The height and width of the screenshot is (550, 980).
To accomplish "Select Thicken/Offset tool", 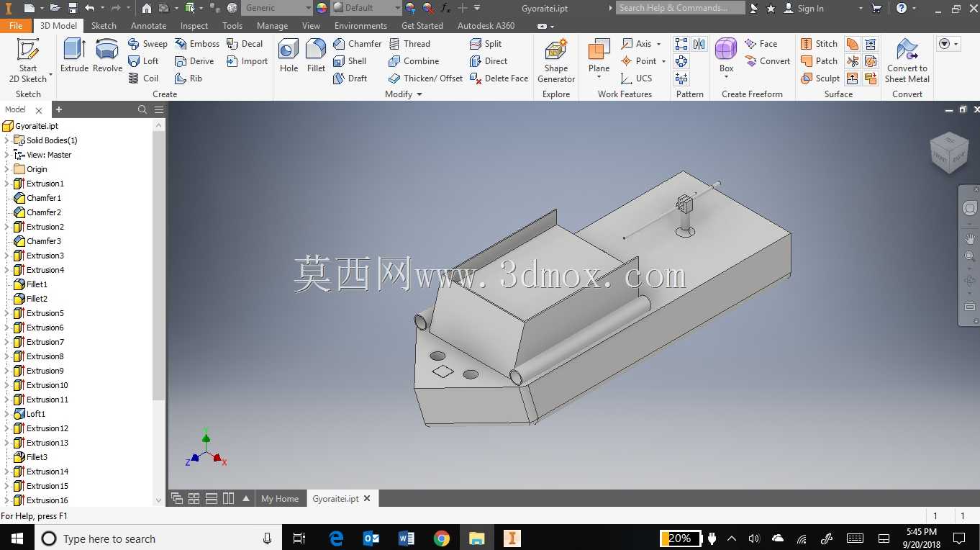I will (426, 78).
